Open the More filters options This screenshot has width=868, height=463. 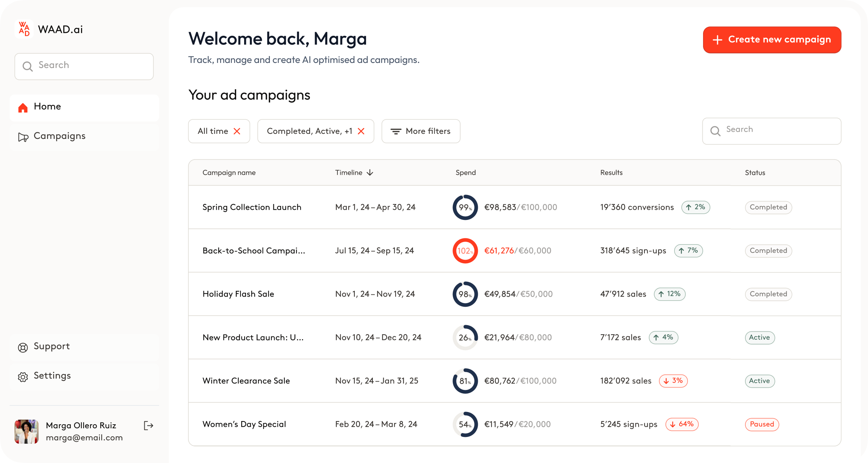[421, 131]
